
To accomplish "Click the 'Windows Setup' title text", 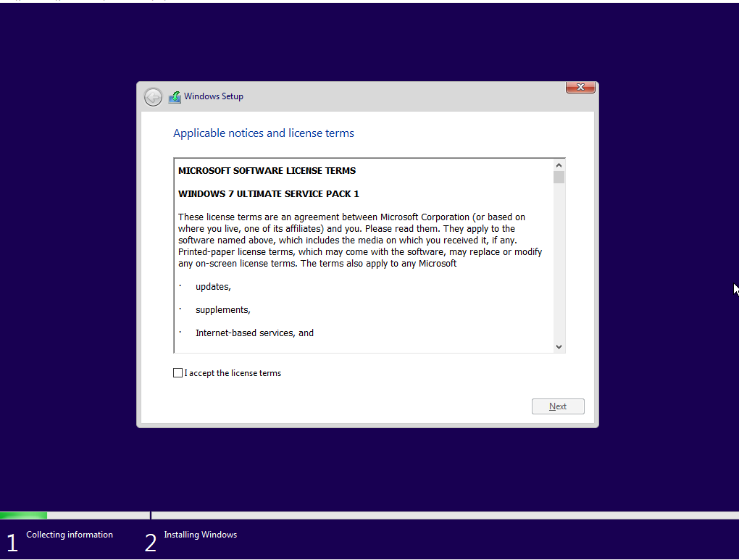I will 214,96.
